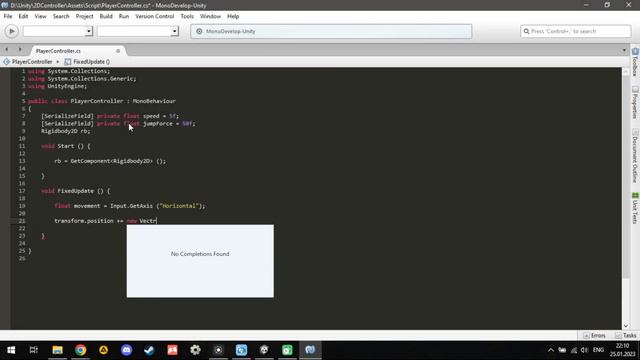Click 'Rigidbody2D rb;' on line 9
The width and height of the screenshot is (640, 360).
65,131
